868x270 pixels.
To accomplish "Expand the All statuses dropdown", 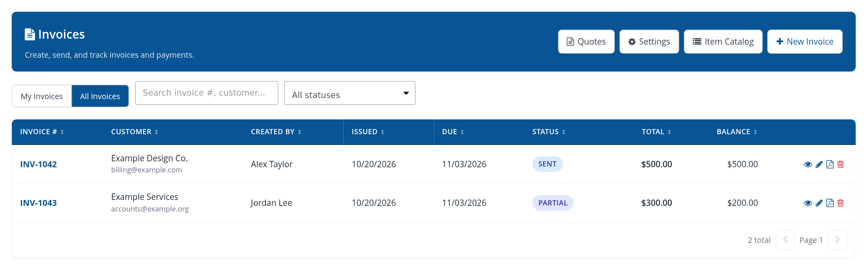I will point(350,93).
